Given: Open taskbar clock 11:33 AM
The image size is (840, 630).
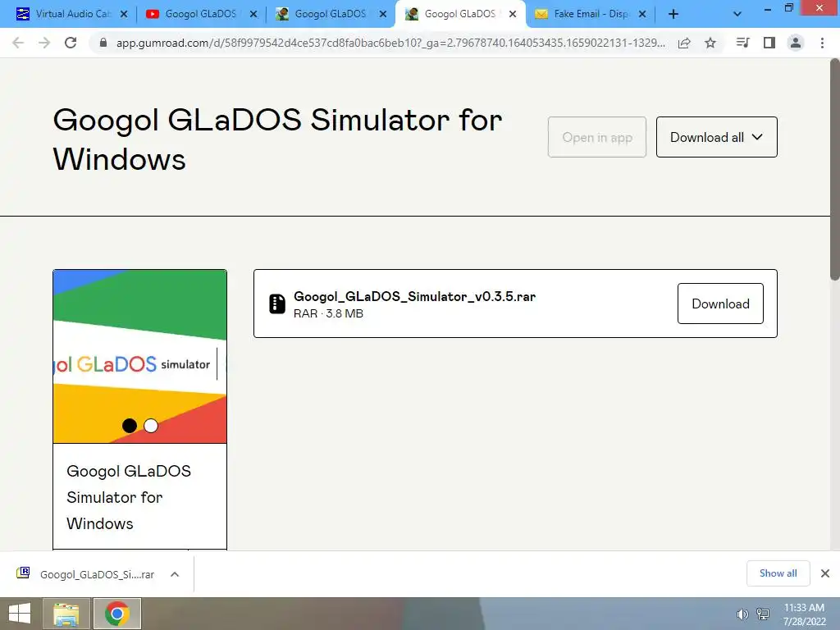Looking at the screenshot, I should tap(804, 614).
